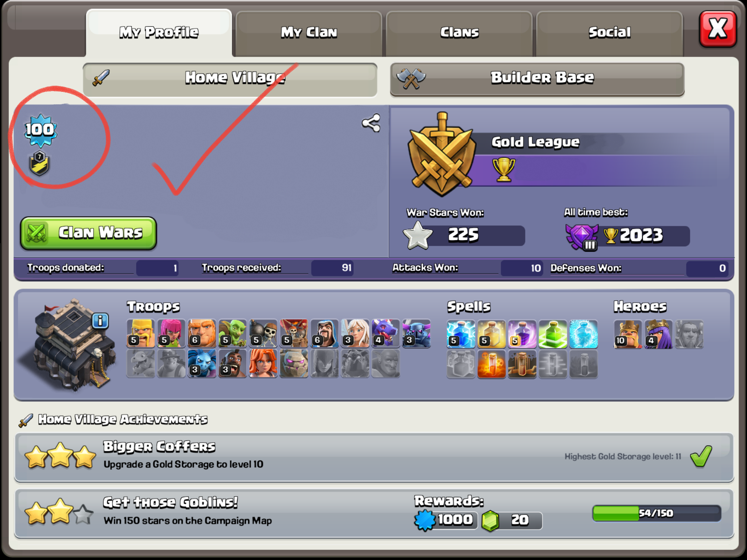Select the Hog Rider troop icon
Image resolution: width=747 pixels, height=560 pixels.
[x=232, y=363]
